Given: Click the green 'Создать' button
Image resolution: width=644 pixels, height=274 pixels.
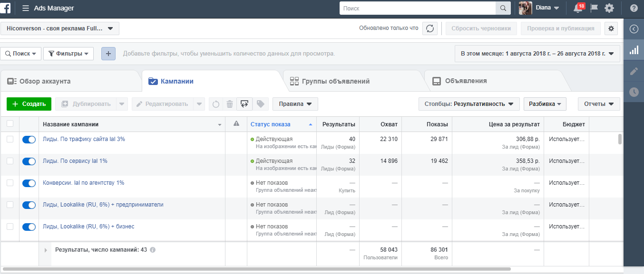Looking at the screenshot, I should [x=29, y=104].
